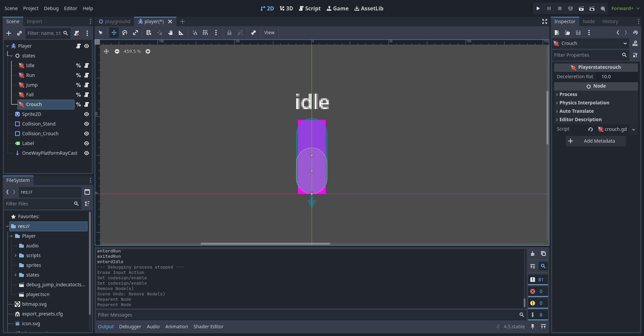
Task: Open the viewport View menu
Action: [269, 33]
